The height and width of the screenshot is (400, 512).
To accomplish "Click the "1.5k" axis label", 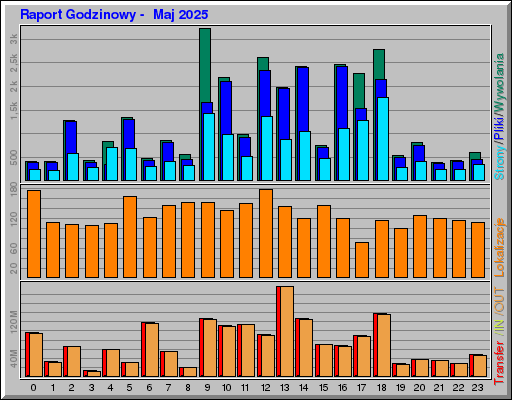I will 14,110.
